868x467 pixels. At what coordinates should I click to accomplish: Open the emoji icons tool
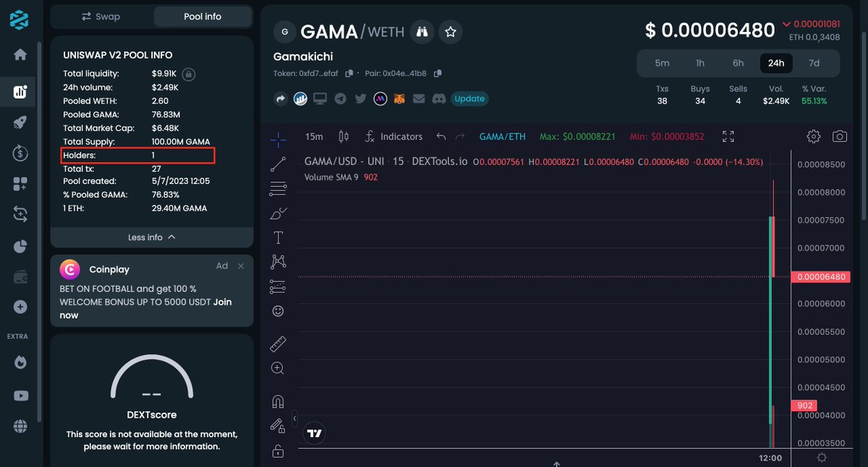(278, 311)
